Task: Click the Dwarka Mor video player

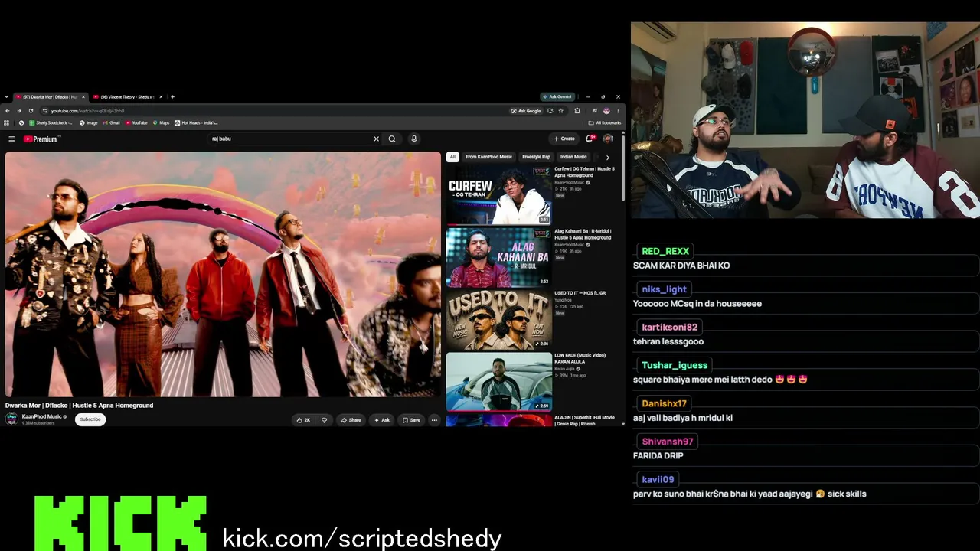Action: point(223,274)
